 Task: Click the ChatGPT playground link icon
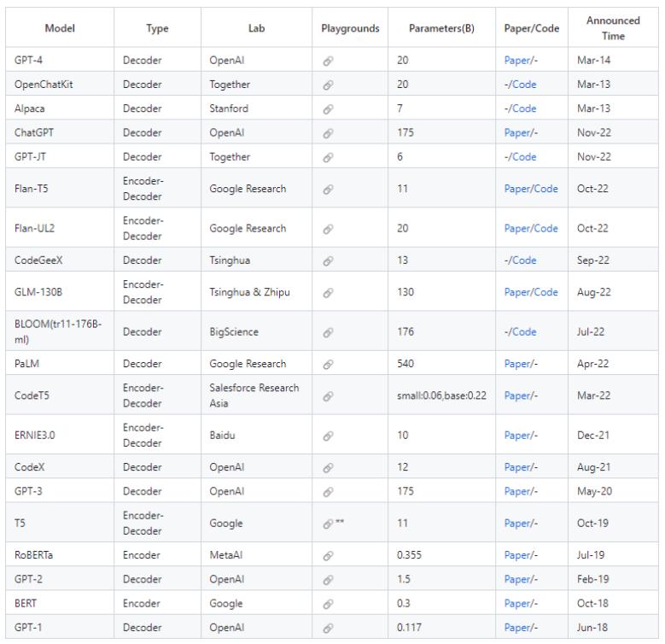tap(327, 133)
